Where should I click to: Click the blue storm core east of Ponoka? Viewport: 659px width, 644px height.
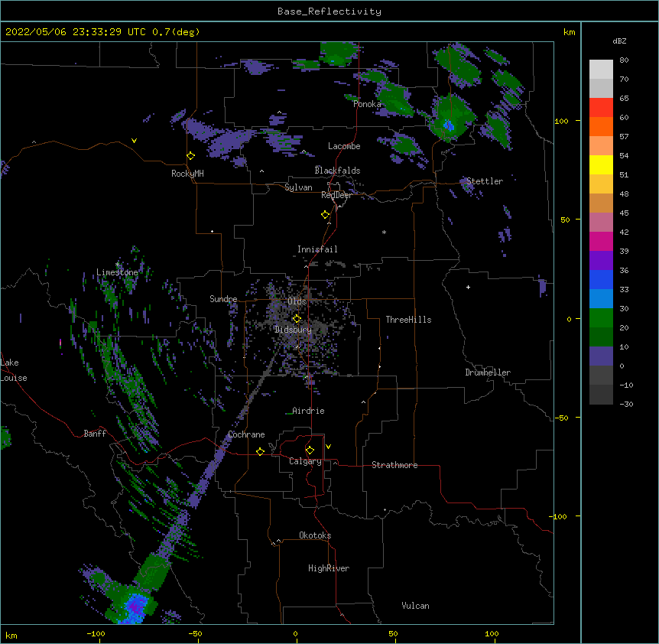449,125
